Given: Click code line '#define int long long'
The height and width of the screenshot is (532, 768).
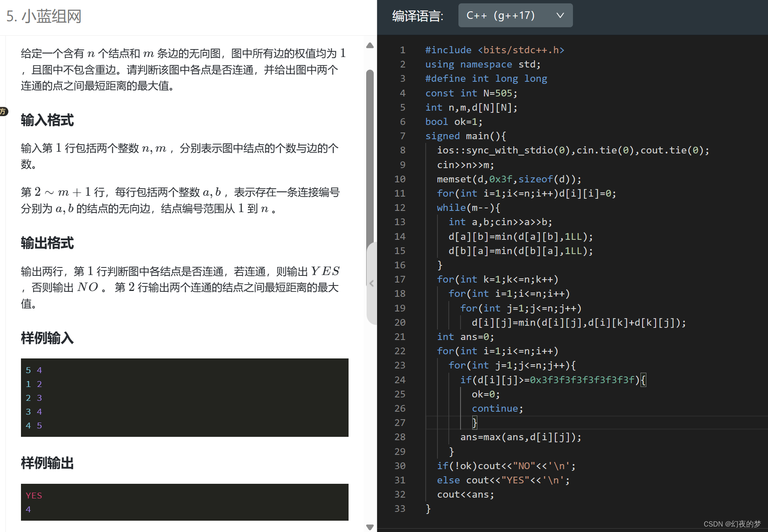Looking at the screenshot, I should [x=486, y=78].
